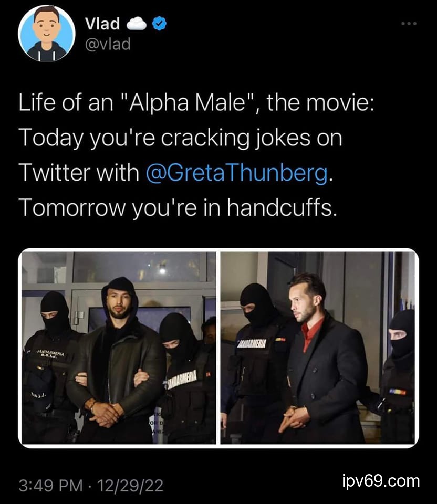Open the right photo in the tweet
437x504 pixels.
(x=318, y=347)
